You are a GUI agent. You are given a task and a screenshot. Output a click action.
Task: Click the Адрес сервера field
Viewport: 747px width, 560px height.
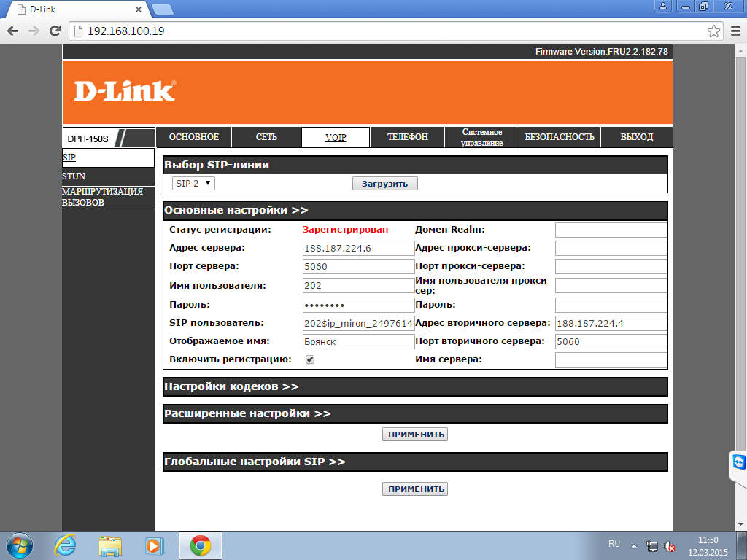[358, 248]
